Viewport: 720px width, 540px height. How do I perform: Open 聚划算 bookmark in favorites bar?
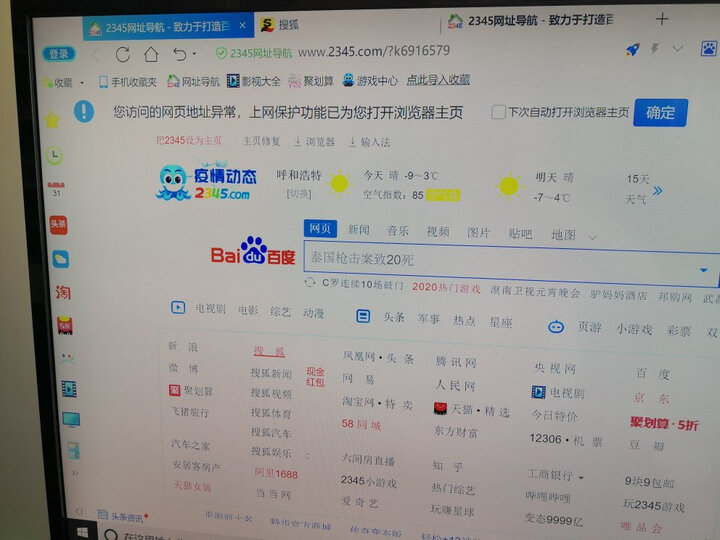tap(311, 81)
